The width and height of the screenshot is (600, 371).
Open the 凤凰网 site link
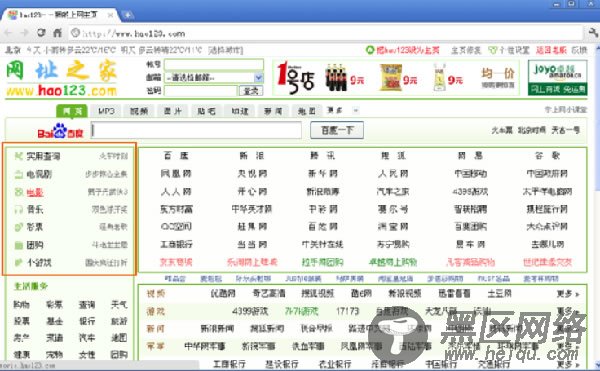click(176, 174)
